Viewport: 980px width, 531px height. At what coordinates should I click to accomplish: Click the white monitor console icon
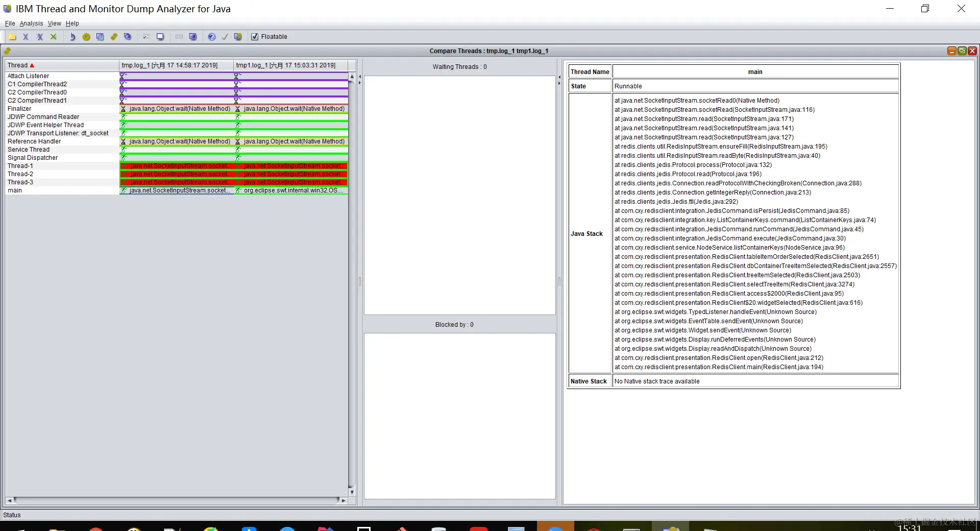point(160,37)
